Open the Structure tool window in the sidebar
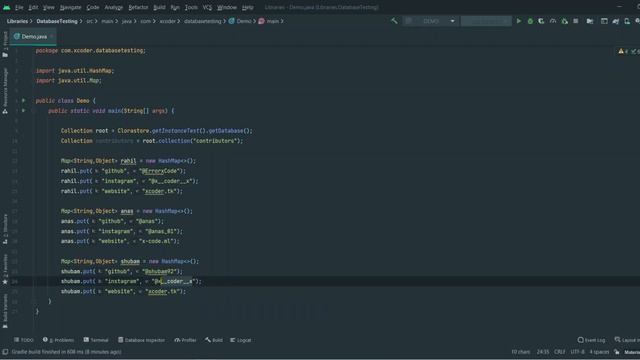This screenshot has width=640, height=360. tap(5, 229)
